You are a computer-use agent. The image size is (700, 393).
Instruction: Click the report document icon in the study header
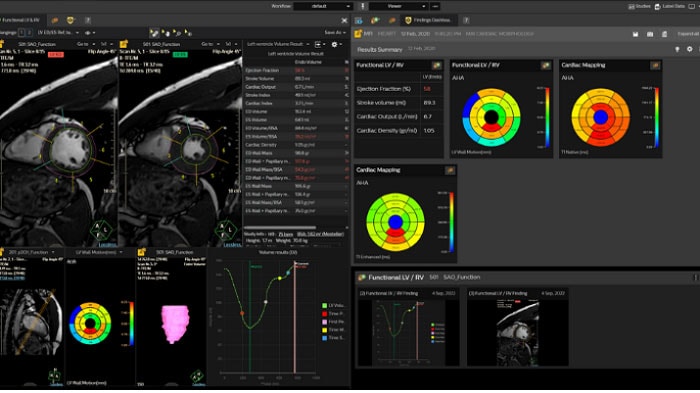point(664,34)
